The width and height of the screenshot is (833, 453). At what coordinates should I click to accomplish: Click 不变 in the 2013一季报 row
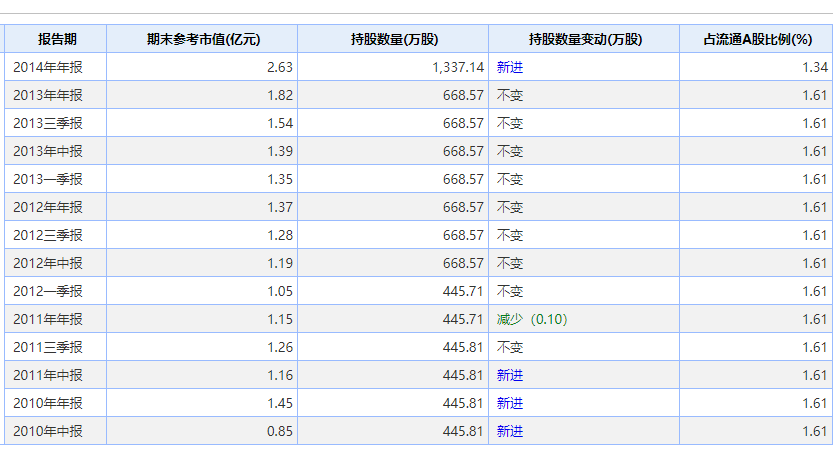coord(584,179)
